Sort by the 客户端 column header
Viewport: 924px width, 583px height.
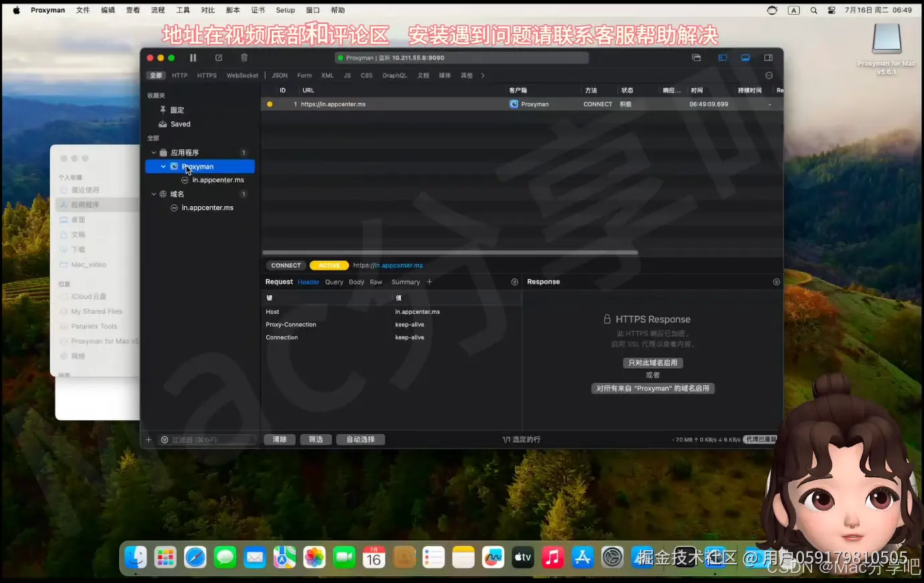518,90
